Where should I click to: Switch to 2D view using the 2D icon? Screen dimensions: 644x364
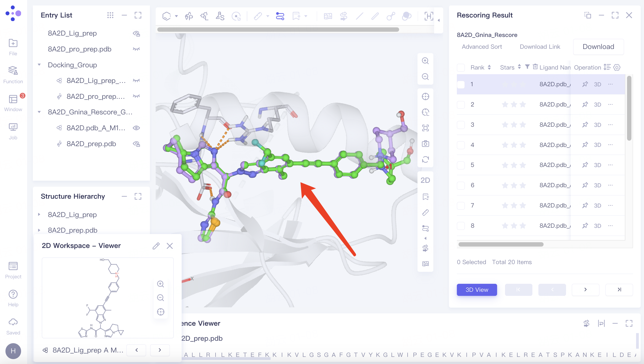[x=426, y=180]
